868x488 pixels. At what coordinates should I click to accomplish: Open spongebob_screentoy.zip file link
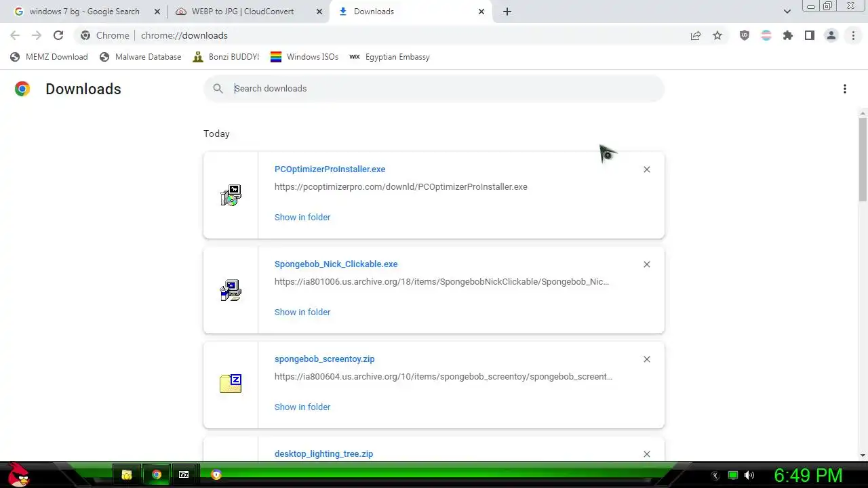(324, 359)
